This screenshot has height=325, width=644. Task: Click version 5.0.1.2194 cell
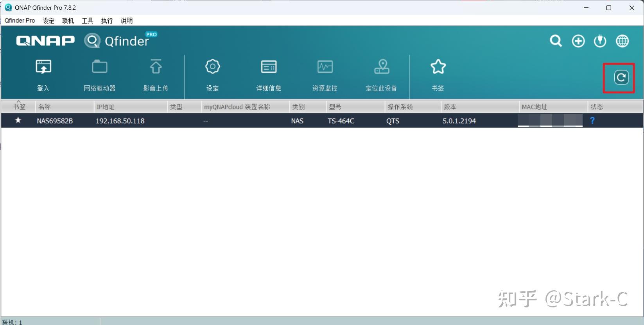459,121
